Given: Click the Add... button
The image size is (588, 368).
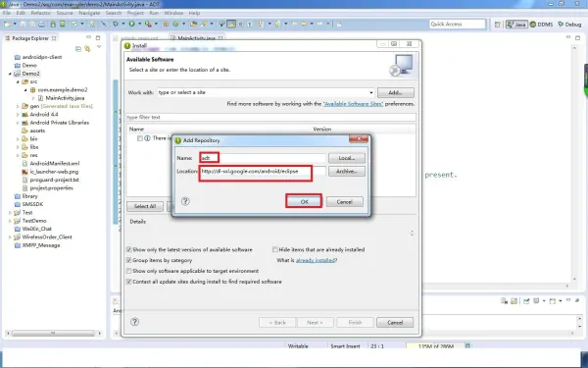Looking at the screenshot, I should point(396,92).
